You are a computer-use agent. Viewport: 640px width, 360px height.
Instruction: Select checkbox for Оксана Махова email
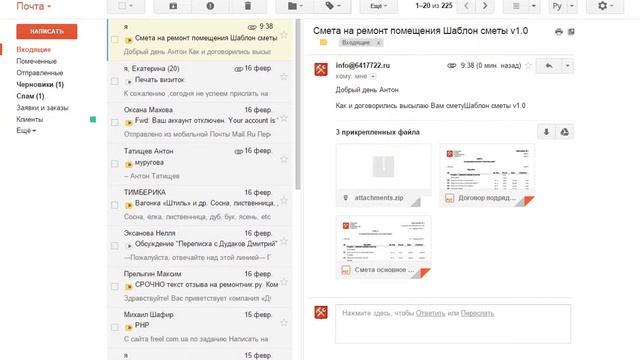click(x=115, y=122)
